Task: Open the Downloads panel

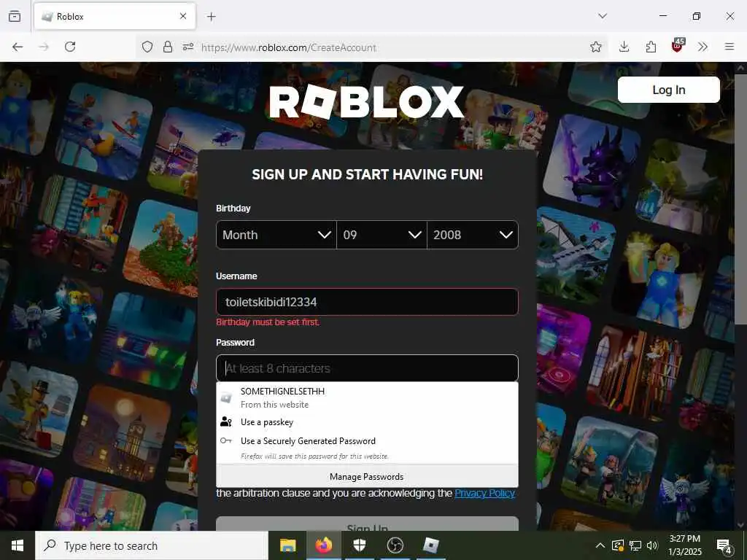Action: click(624, 47)
